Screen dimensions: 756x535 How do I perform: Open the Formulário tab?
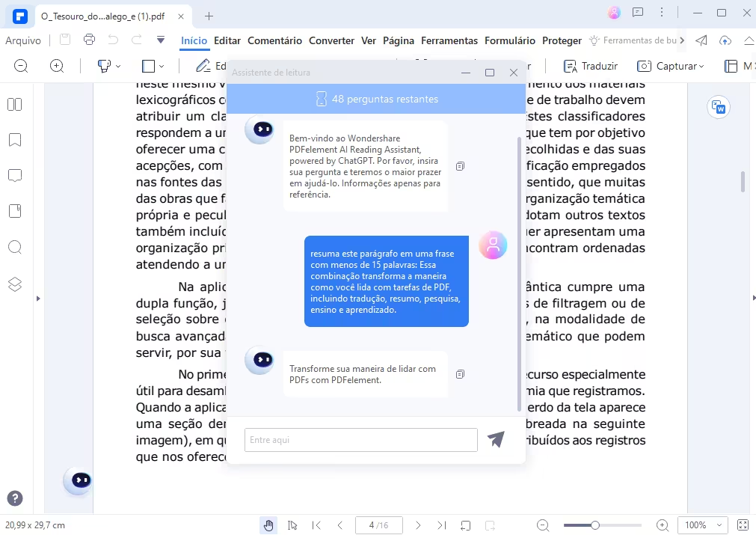(510, 40)
